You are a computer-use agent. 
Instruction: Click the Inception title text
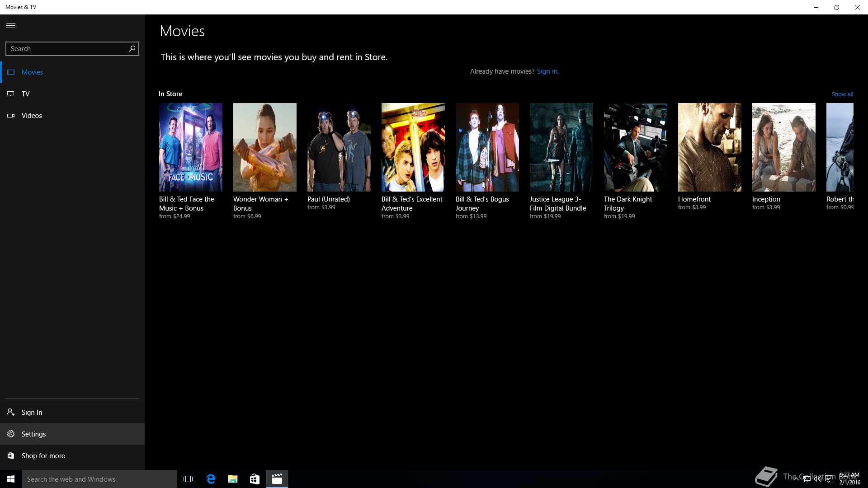tap(766, 199)
